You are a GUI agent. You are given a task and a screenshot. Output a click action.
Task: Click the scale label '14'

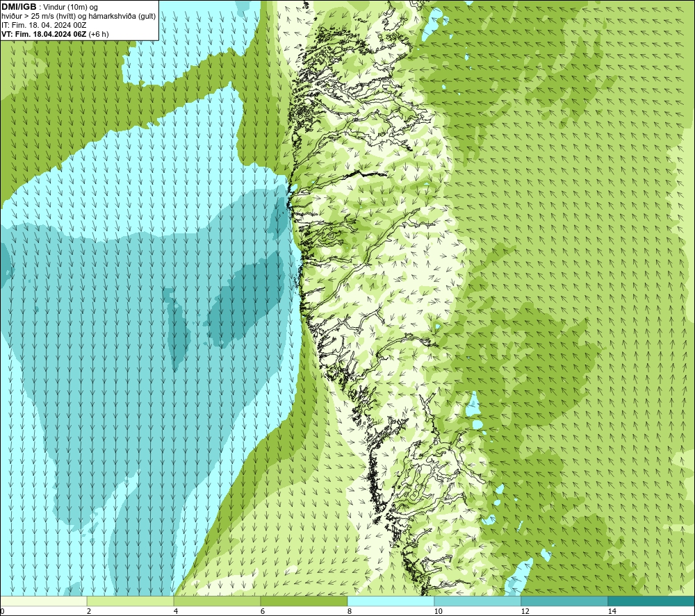(x=612, y=612)
